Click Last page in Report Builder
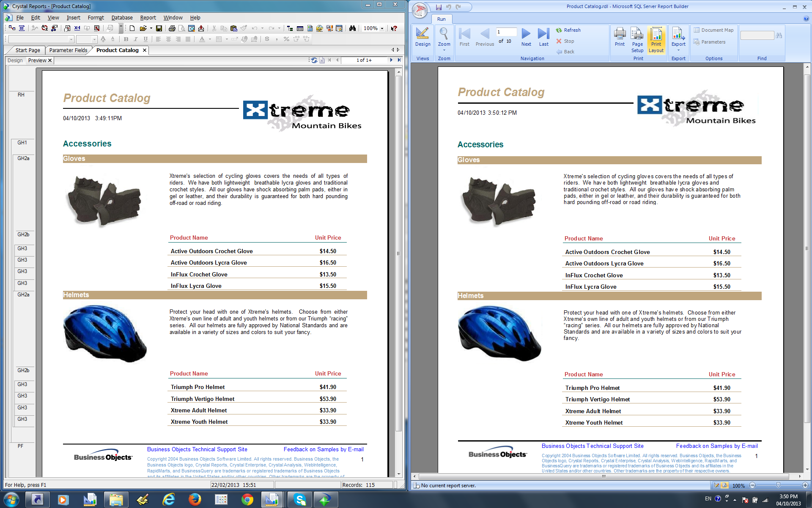The height and width of the screenshot is (508, 812). pos(543,37)
